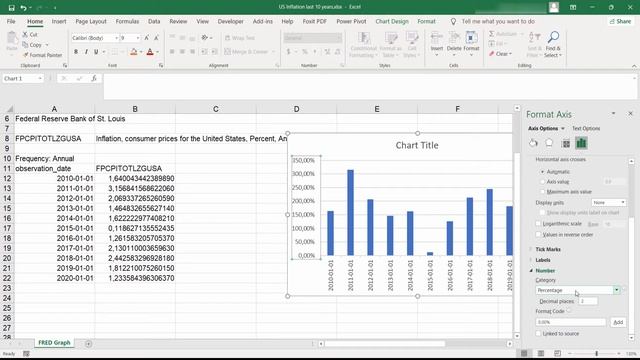Apply the red Font Color
The width and height of the screenshot is (640, 360).
(150, 52)
